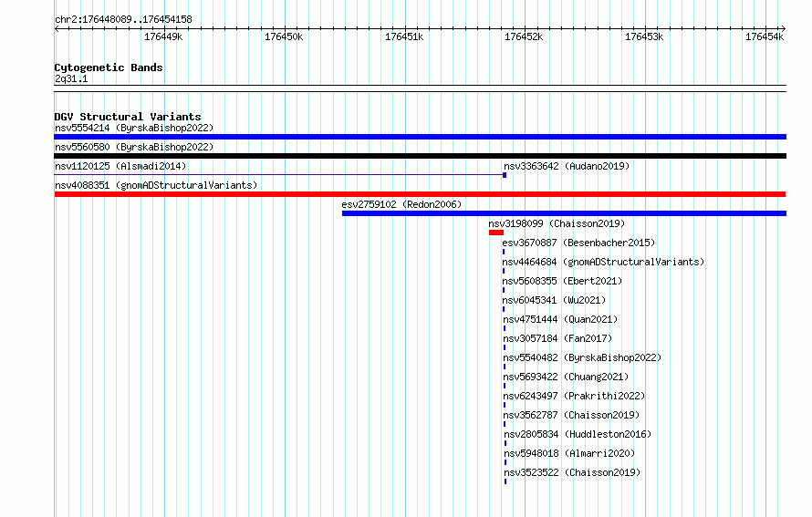Click the small blue square of nsv3363642
This screenshot has height=517, width=812.
(505, 175)
